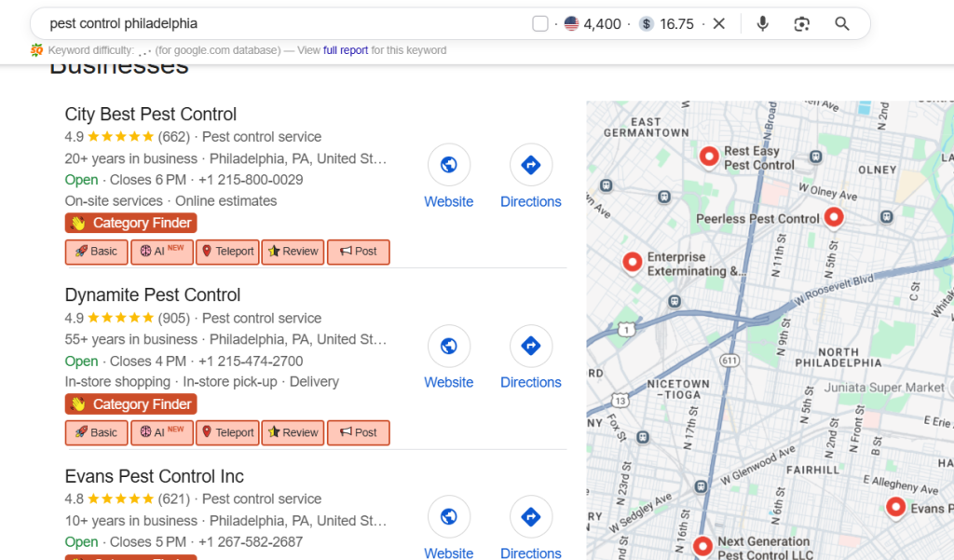Select Next Generation Pest Control map pin

(702, 546)
